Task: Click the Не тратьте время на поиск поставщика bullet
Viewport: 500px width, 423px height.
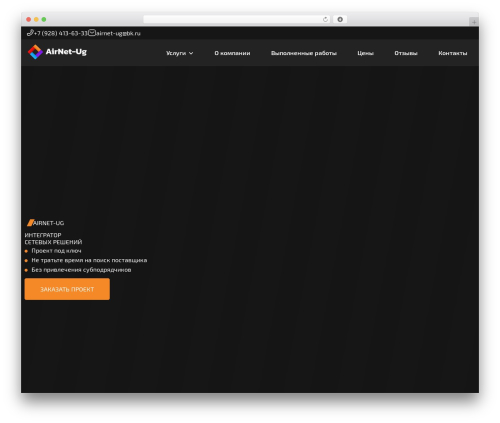Action: tap(89, 260)
